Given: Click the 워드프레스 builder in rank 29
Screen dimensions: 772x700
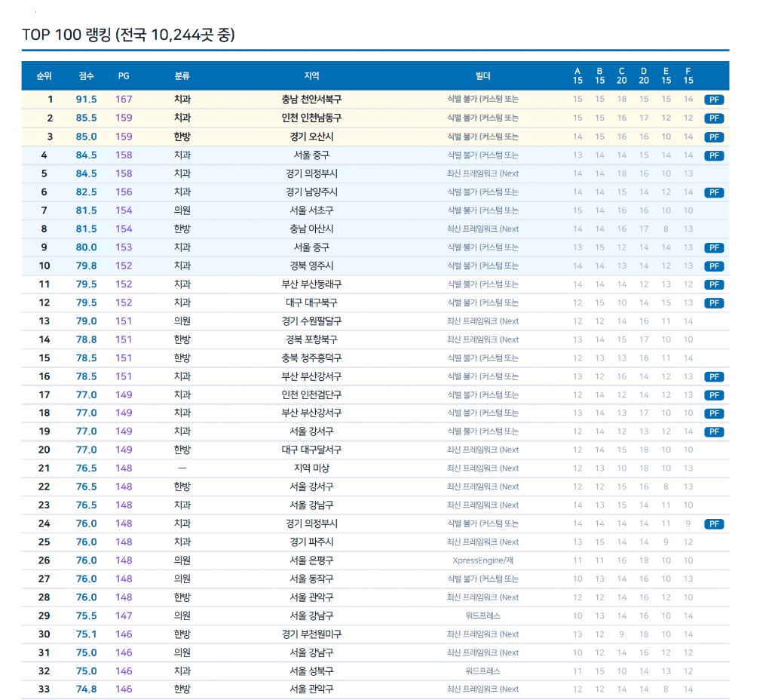Looking at the screenshot, I should pos(483,616).
